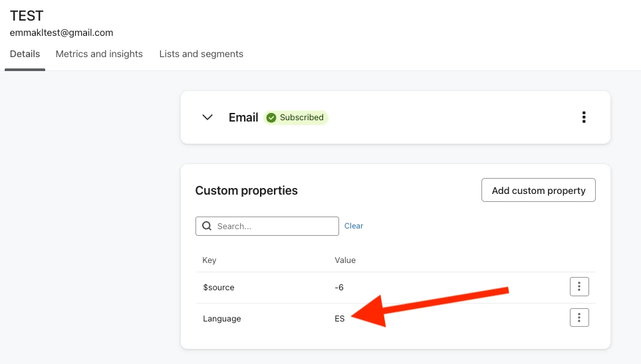Click the Add custom property button
This screenshot has height=364, width=641.
pyautogui.click(x=539, y=190)
